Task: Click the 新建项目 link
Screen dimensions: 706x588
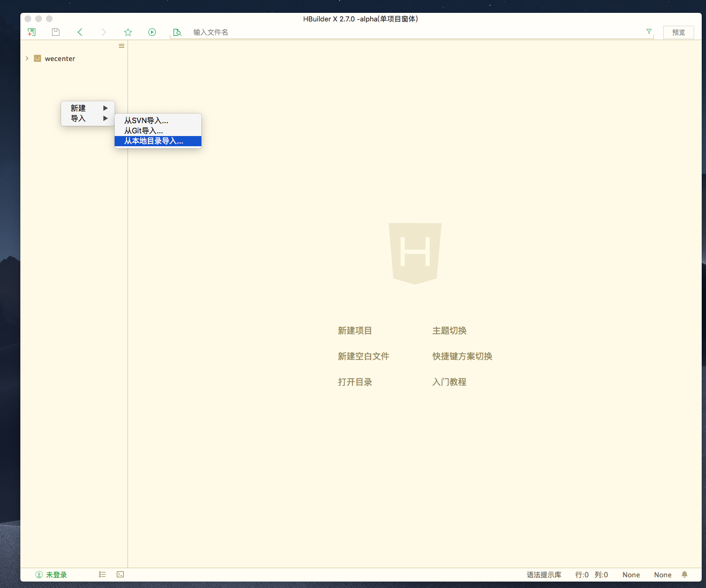Action: point(355,331)
